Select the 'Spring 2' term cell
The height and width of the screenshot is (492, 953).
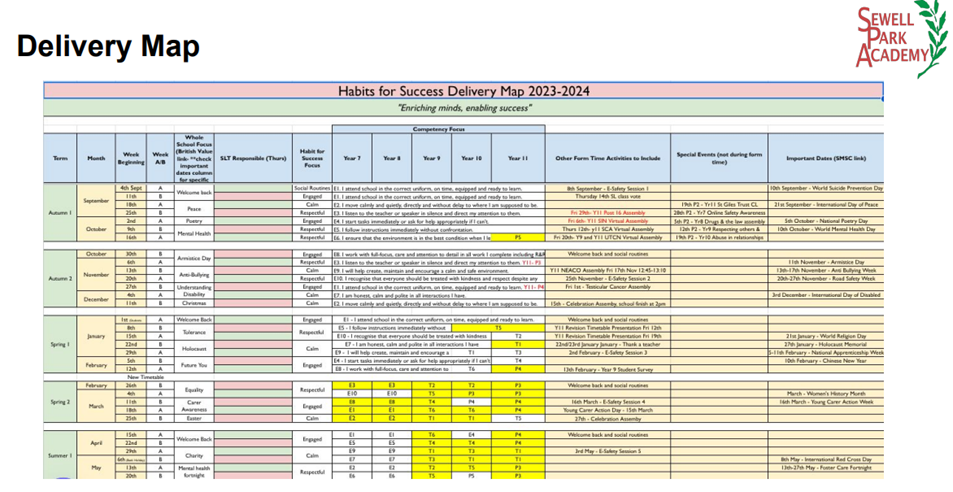[60, 402]
